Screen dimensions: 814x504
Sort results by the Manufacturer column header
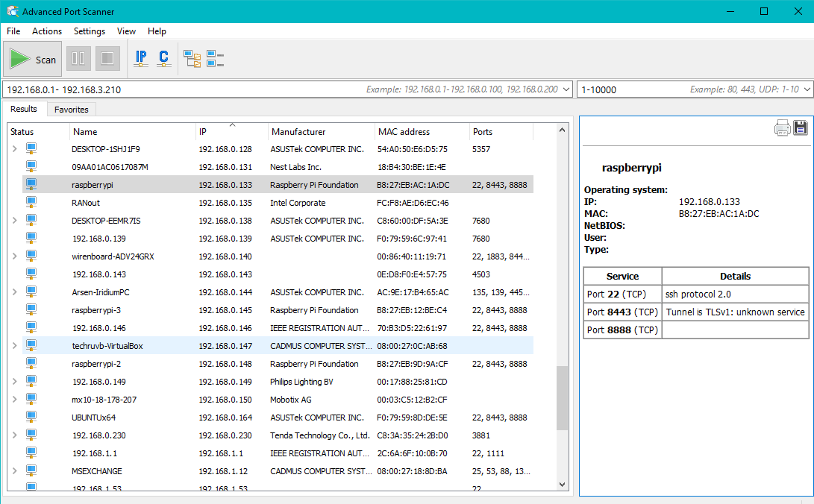[298, 132]
